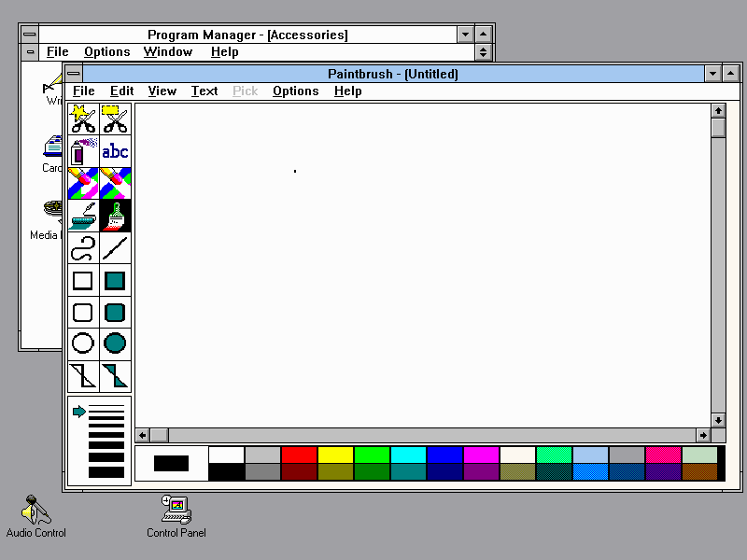Pick the yellow color in the palette

click(x=335, y=455)
